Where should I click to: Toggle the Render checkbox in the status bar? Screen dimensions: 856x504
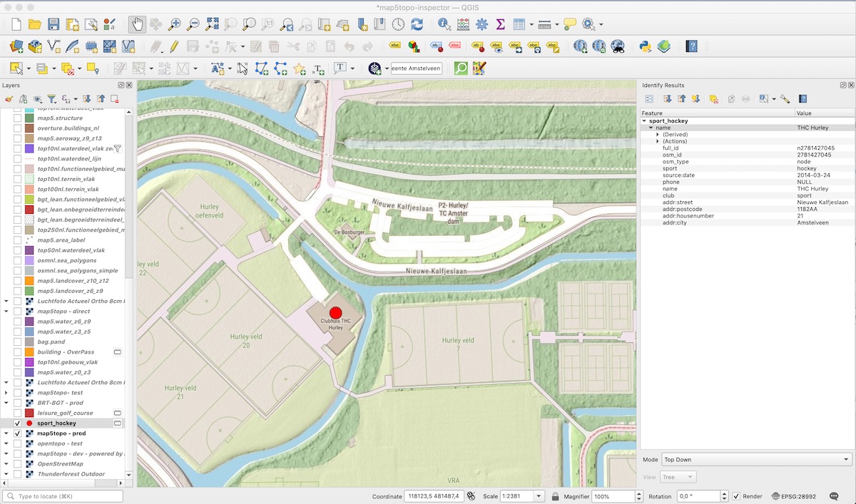tap(735, 495)
